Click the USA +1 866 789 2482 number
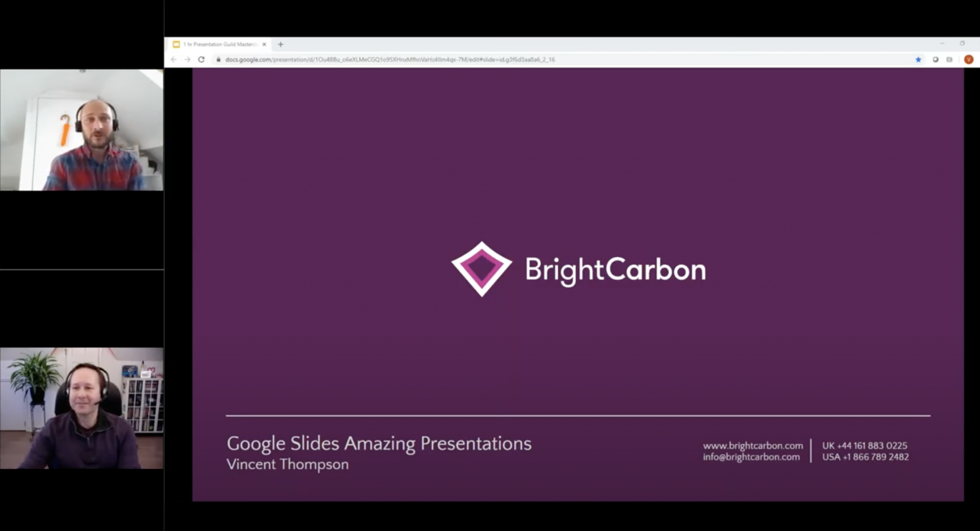 (x=866, y=457)
